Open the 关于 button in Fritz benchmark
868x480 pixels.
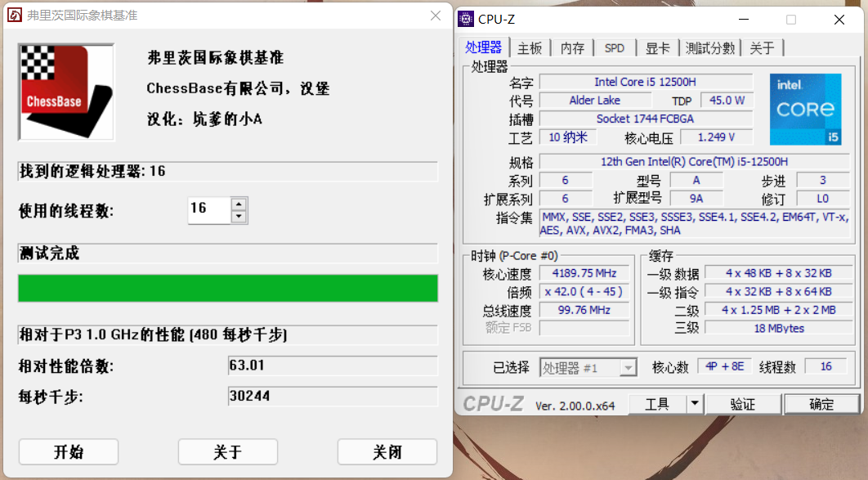pyautogui.click(x=227, y=451)
